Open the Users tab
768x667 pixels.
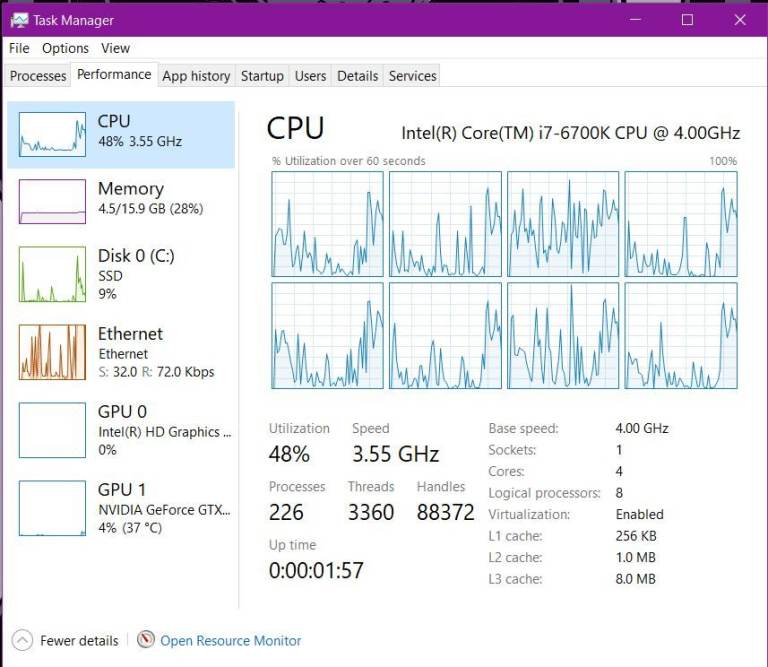click(x=310, y=76)
